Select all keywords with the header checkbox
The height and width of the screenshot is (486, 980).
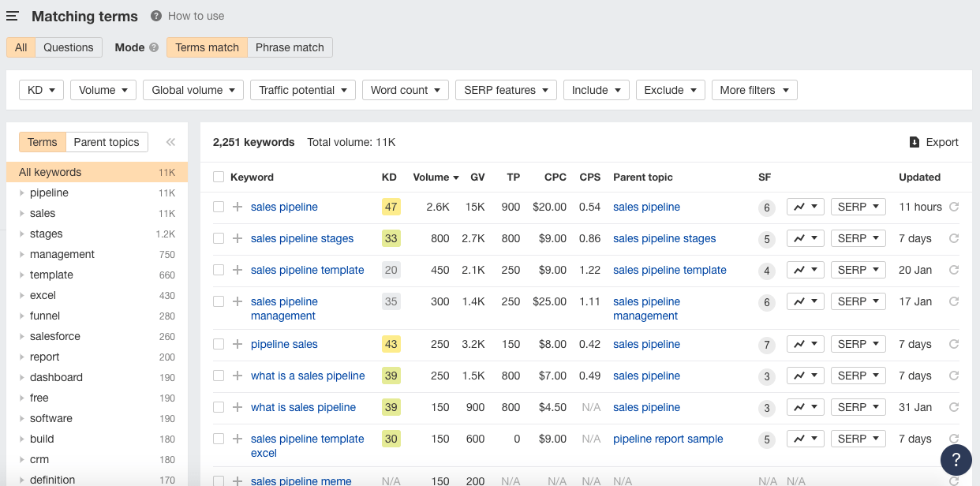pyautogui.click(x=219, y=177)
